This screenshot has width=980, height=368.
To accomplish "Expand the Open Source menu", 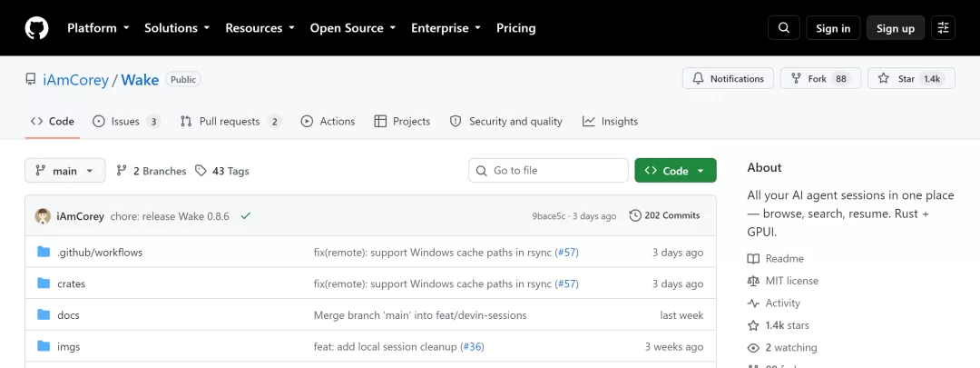I will coord(353,28).
